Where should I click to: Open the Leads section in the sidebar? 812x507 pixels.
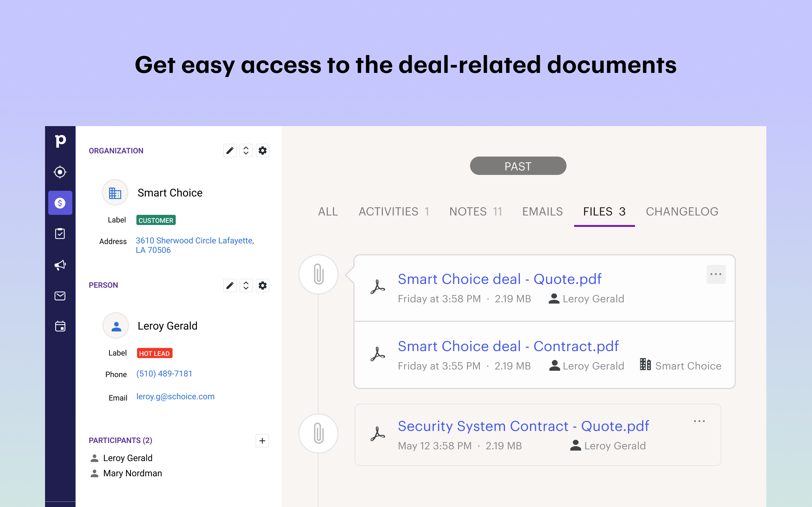tap(60, 172)
